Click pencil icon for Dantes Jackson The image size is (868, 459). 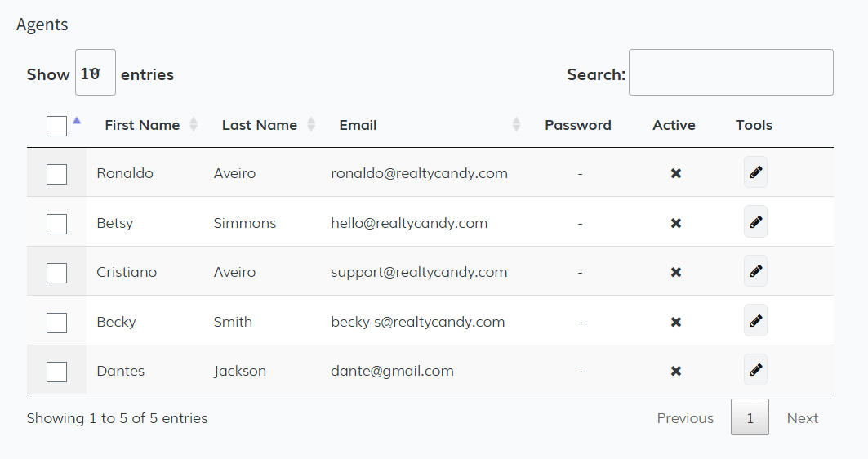pos(755,370)
